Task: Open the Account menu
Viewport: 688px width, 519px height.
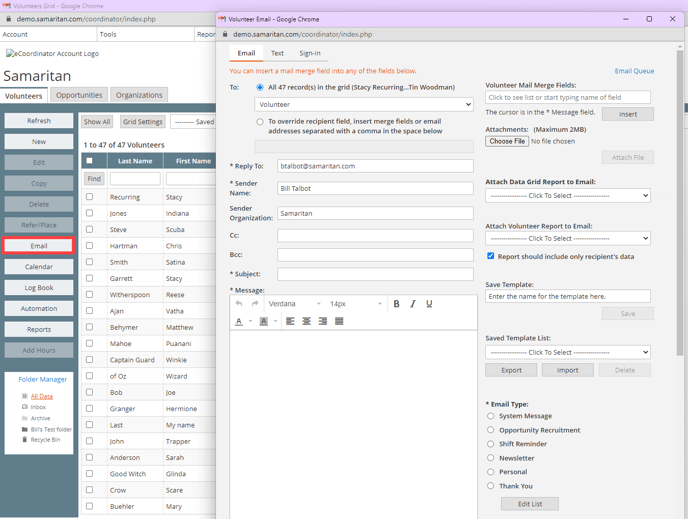Action: click(15, 34)
